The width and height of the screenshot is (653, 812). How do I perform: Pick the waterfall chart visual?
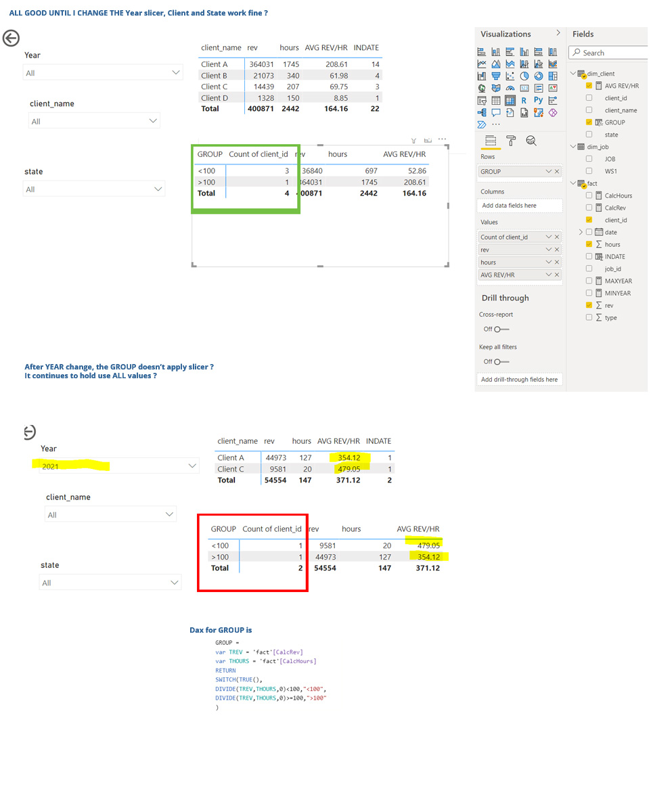482,76
